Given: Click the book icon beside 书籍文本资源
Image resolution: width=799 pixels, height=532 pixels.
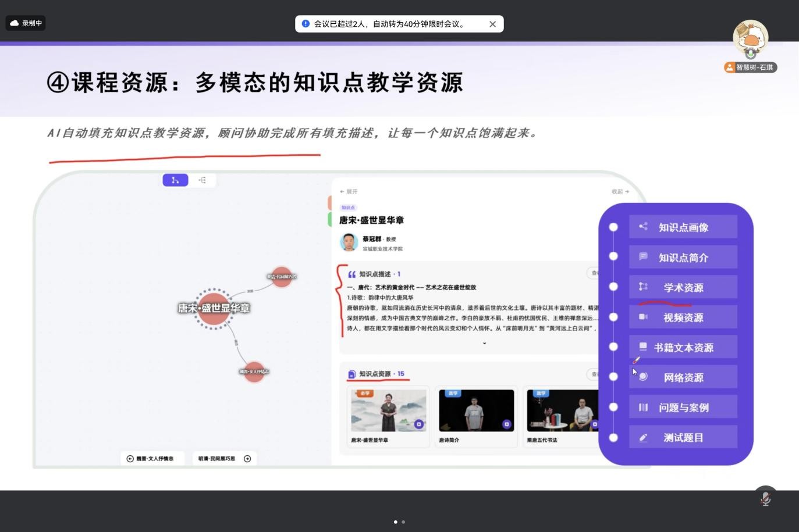Looking at the screenshot, I should click(x=643, y=347).
